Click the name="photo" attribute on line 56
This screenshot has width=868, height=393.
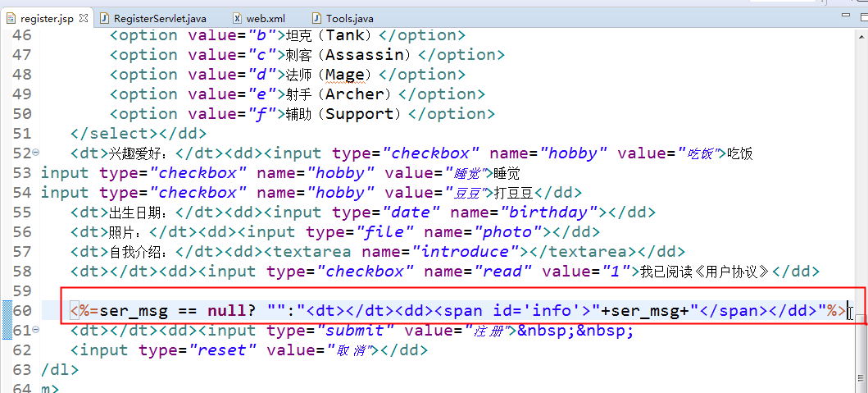[484, 232]
